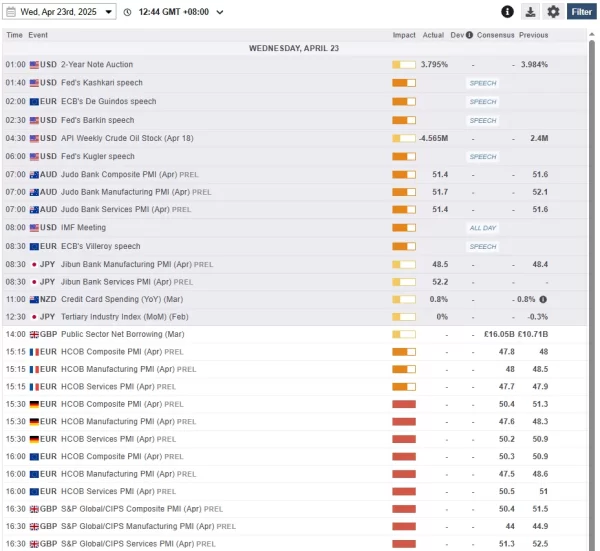Screen dimensions: 600x551
Task: Click the scrollbar up arrow
Action: tap(592, 34)
